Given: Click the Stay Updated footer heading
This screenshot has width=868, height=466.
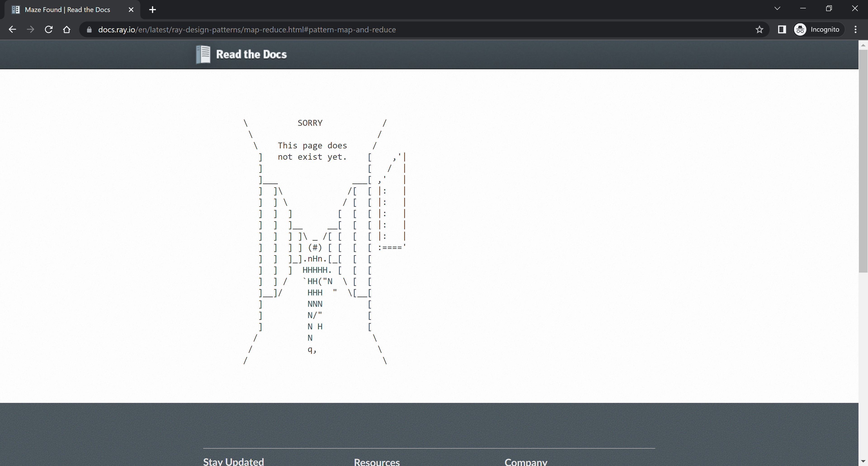Looking at the screenshot, I should pyautogui.click(x=234, y=462).
